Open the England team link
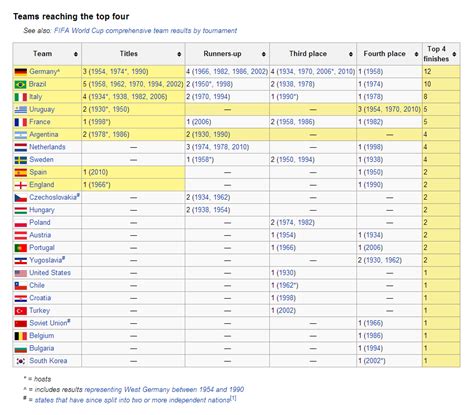The height and width of the screenshot is (415, 474). pos(42,185)
